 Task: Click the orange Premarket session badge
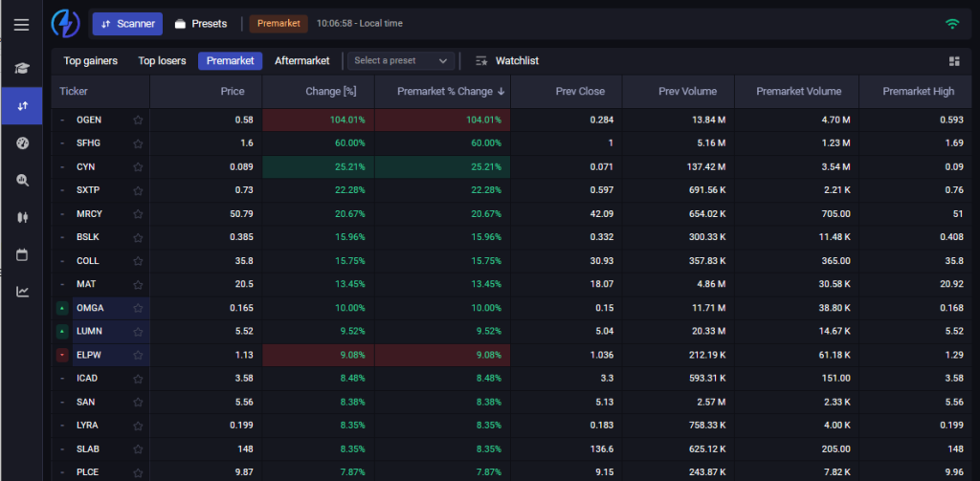click(278, 24)
